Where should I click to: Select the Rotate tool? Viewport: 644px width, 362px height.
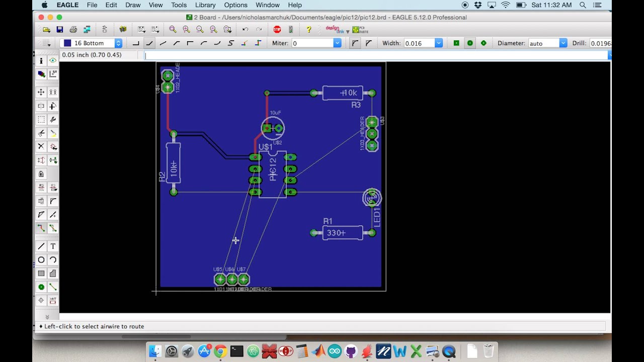[x=53, y=106]
